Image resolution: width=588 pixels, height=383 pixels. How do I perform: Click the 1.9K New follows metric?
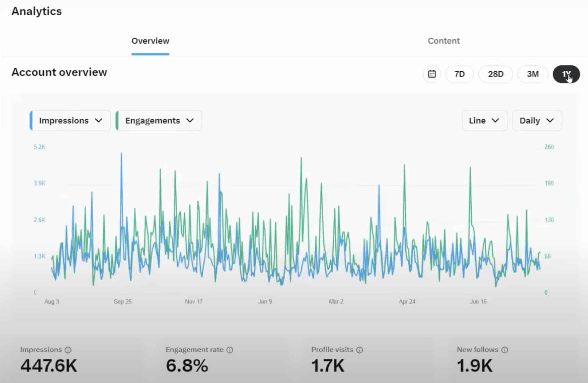click(474, 365)
